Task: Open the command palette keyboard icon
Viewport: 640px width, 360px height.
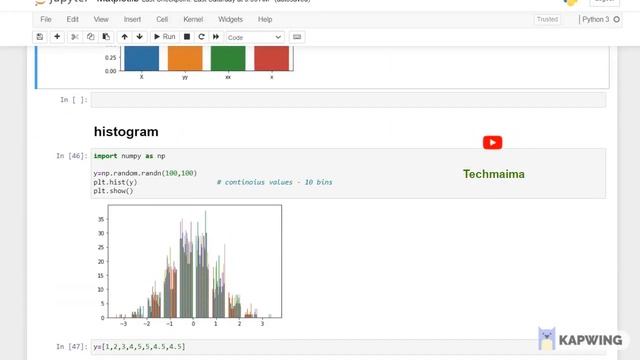Action: pyautogui.click(x=297, y=37)
